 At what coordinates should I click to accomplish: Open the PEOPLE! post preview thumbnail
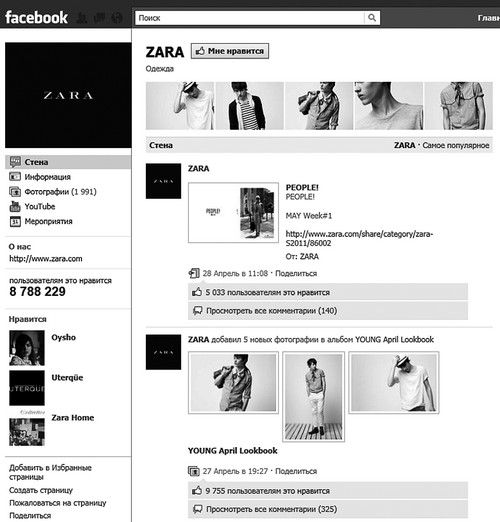point(233,212)
